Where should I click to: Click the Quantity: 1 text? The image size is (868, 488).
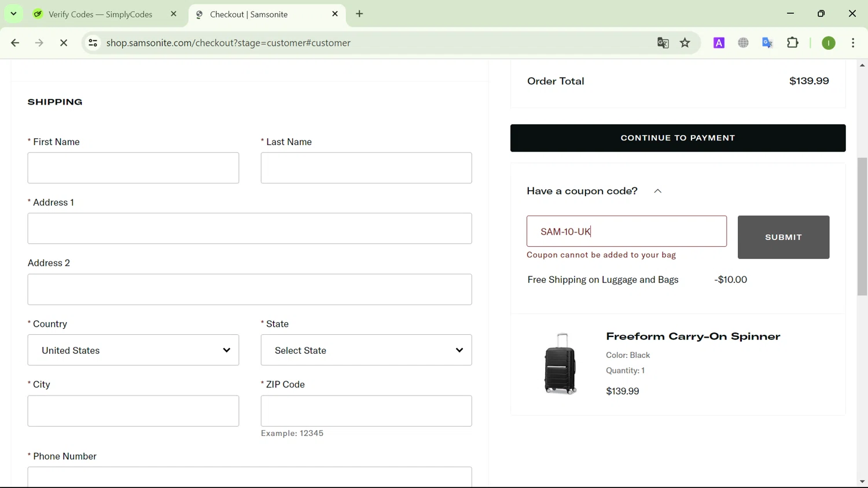625,371
